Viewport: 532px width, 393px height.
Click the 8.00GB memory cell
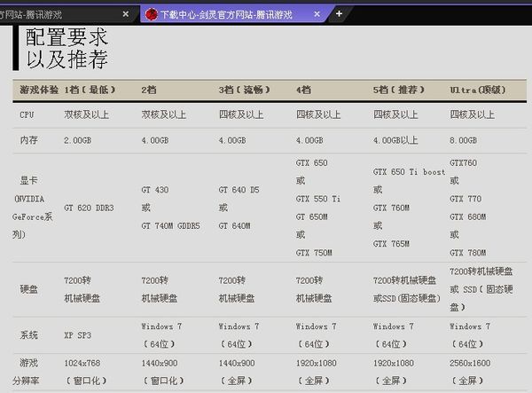click(464, 140)
